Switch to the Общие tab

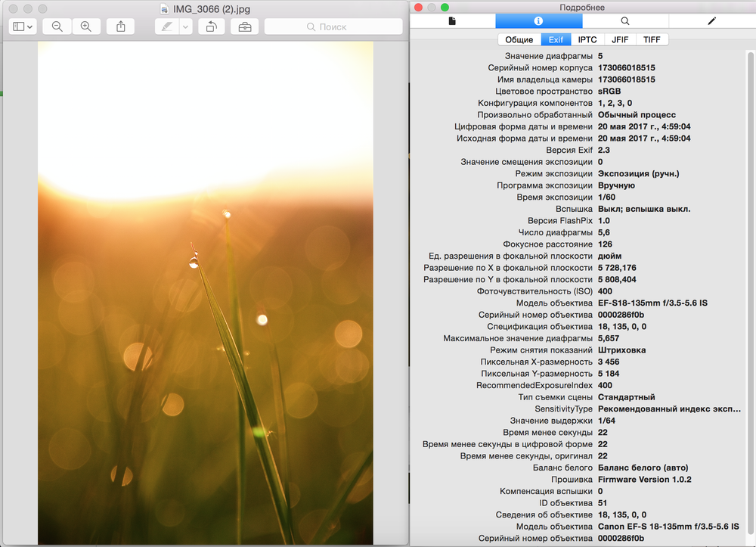tap(519, 39)
